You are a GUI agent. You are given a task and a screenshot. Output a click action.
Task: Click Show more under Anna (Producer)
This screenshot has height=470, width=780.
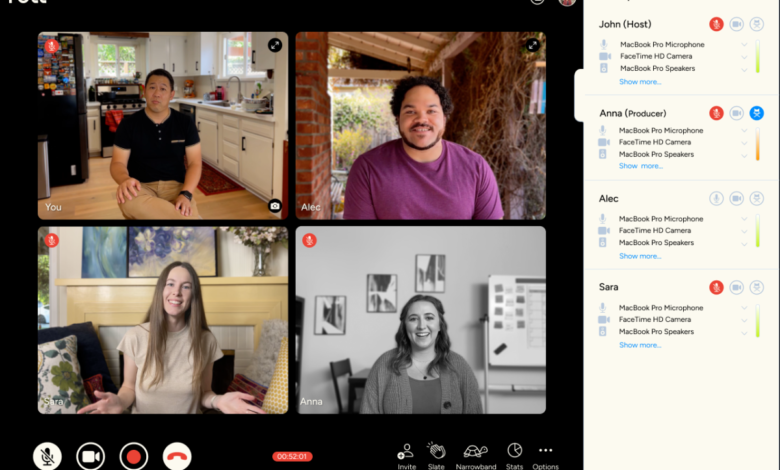641,166
